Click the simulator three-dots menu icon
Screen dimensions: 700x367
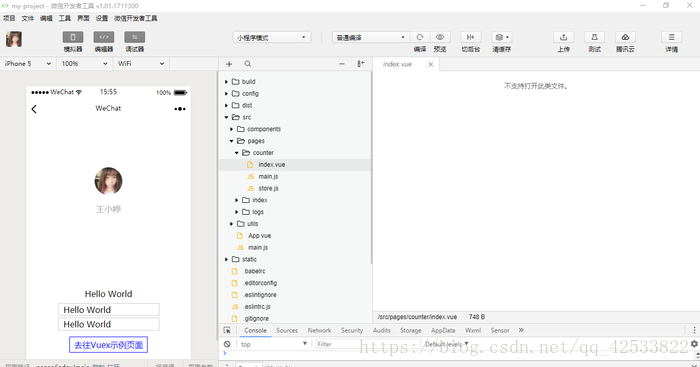(180, 108)
